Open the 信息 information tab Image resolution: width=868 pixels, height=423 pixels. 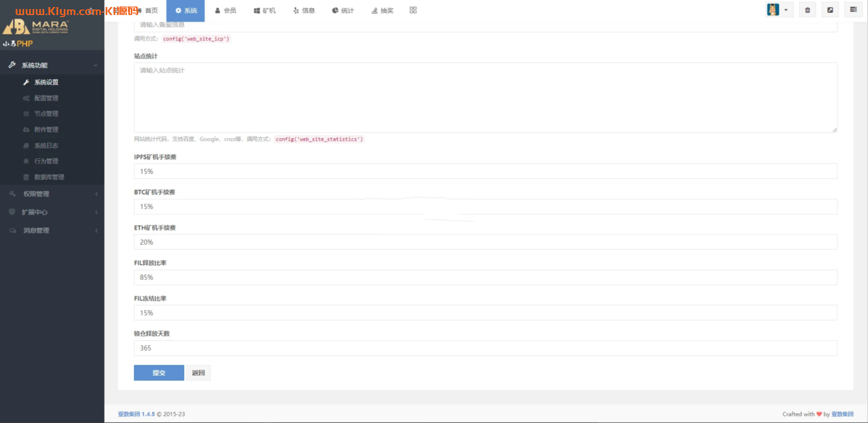tap(304, 11)
